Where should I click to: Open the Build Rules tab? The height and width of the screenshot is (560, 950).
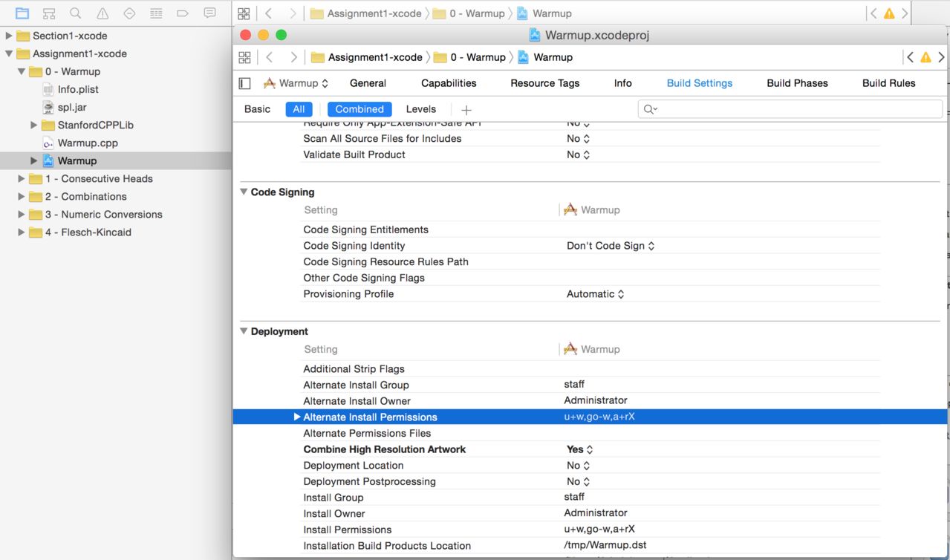tap(889, 83)
